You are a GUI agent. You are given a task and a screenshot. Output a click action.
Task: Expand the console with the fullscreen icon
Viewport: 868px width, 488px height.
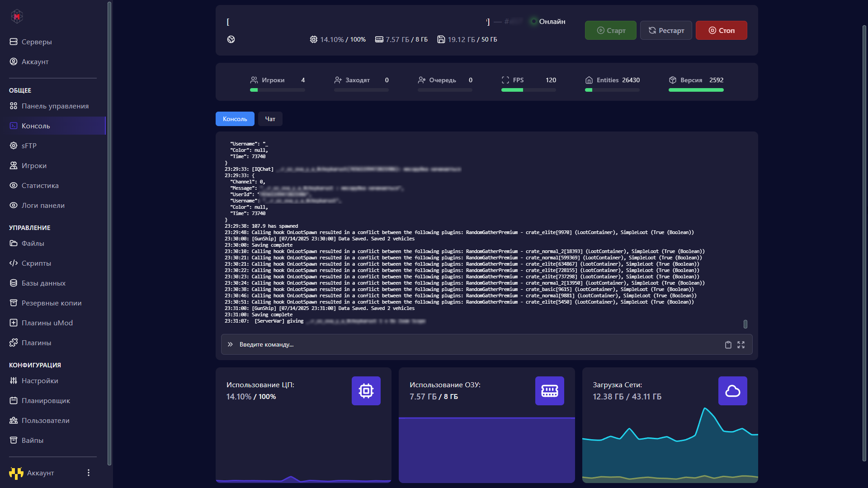point(741,345)
